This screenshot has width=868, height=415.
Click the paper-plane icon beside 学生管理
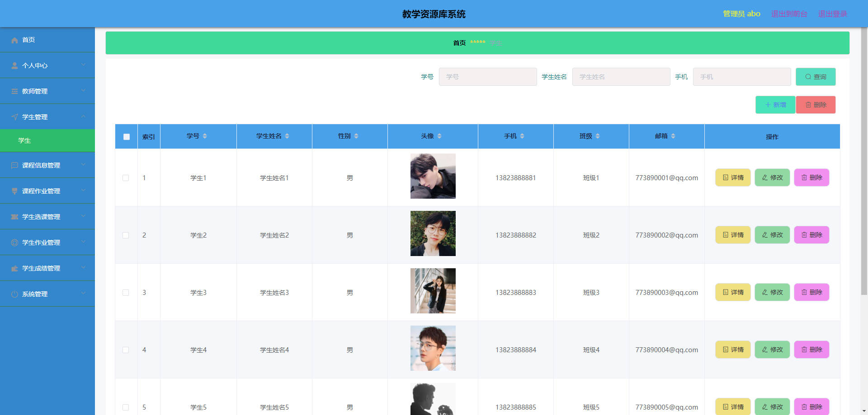(x=14, y=117)
